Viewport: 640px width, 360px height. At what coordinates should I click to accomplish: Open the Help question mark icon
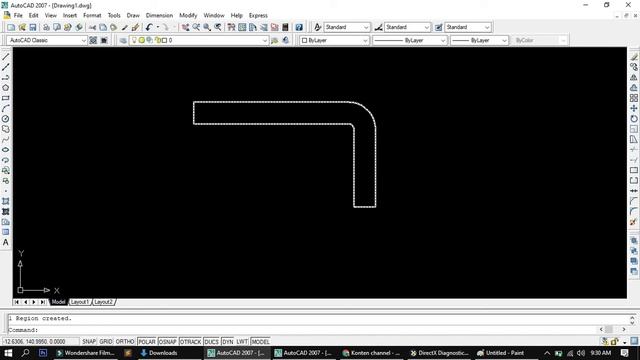tap(299, 27)
